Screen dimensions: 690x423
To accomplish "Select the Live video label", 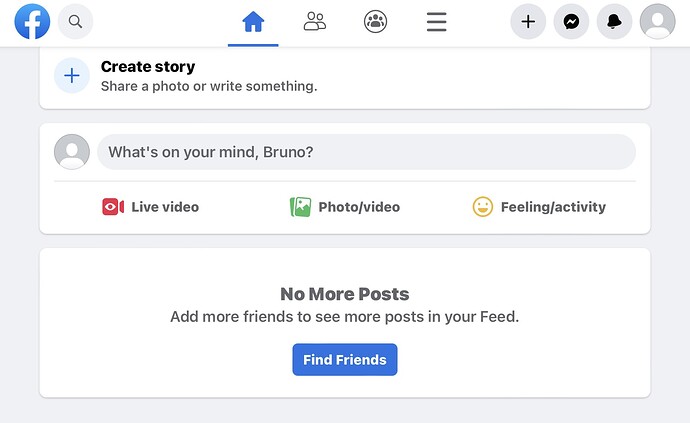I will click(165, 207).
